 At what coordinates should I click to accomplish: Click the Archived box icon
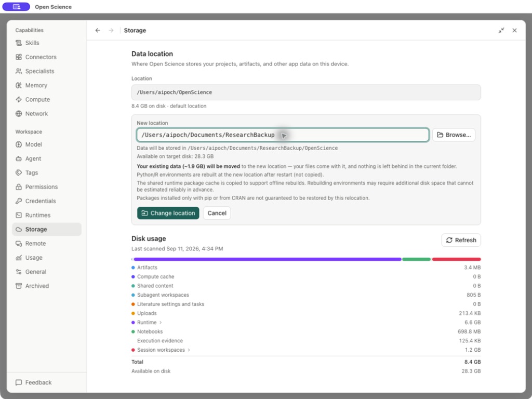coord(19,286)
